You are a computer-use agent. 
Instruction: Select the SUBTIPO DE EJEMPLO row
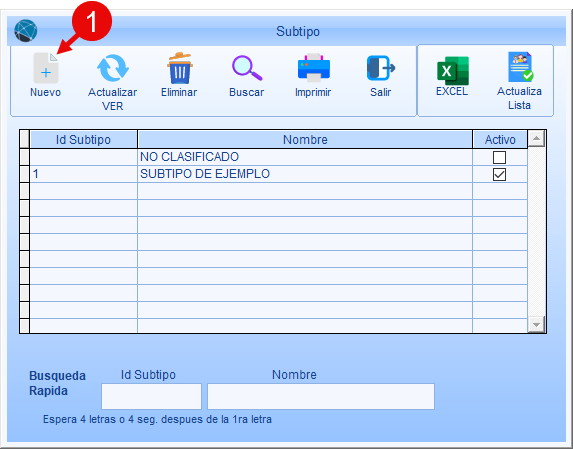coord(278,174)
